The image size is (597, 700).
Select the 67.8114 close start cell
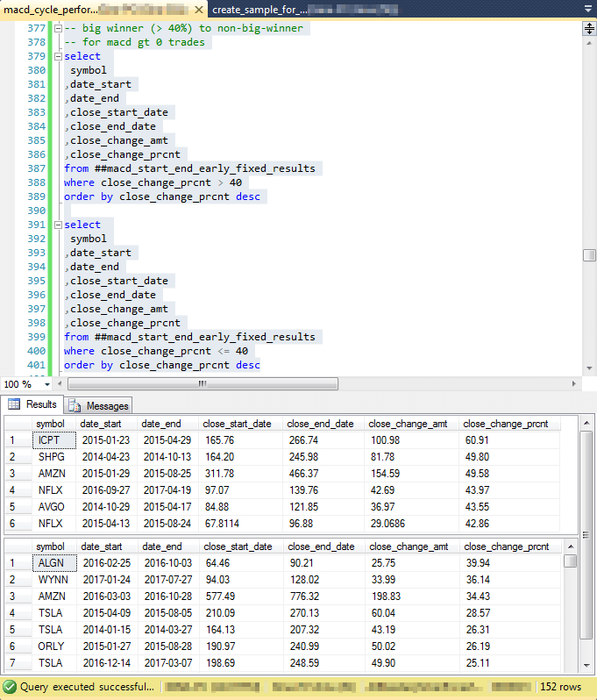[x=240, y=523]
